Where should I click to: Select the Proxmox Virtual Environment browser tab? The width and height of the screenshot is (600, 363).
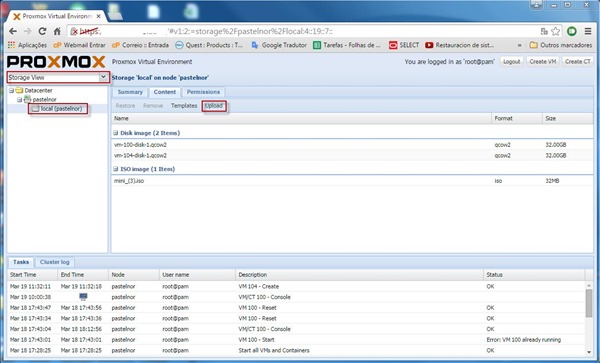57,16
